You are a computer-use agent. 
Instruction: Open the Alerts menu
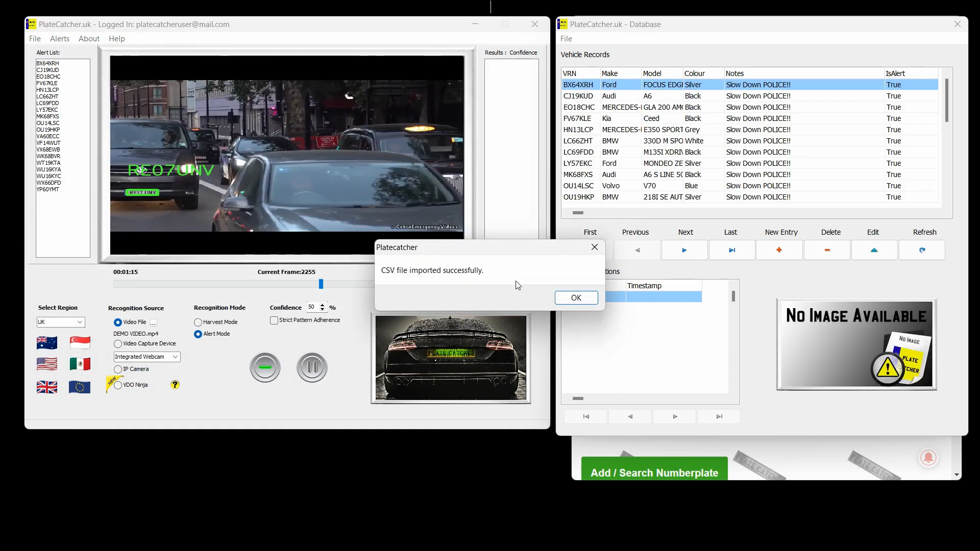coord(60,39)
